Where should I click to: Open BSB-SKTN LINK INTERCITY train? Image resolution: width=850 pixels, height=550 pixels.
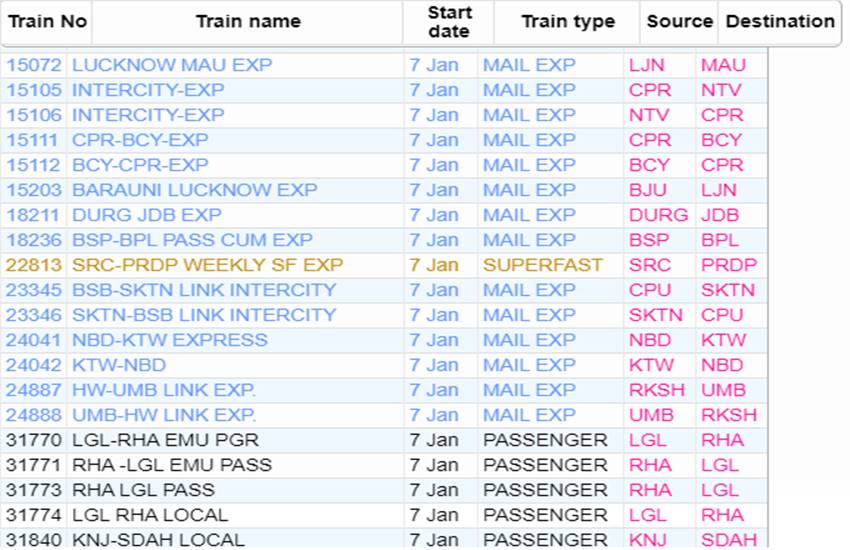204,290
